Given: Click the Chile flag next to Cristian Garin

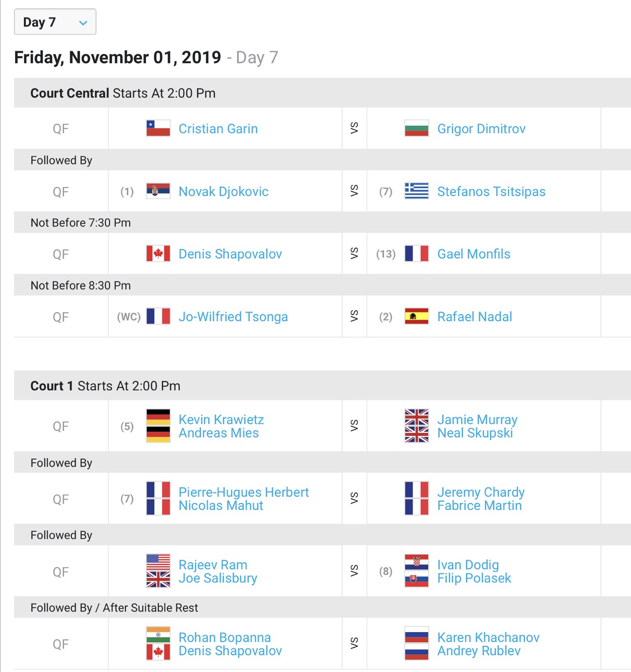Looking at the screenshot, I should click(x=158, y=128).
